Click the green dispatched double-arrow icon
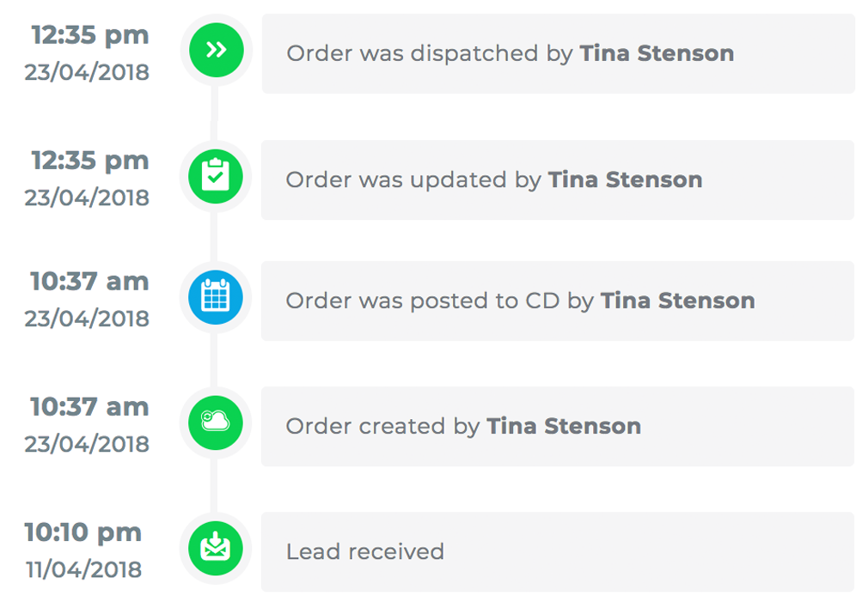This screenshot has height=602, width=868. [216, 50]
